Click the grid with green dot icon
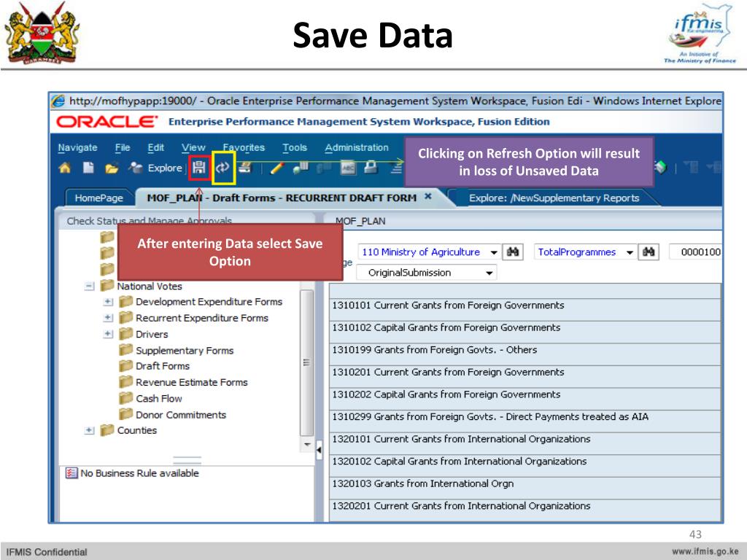 (x=301, y=168)
